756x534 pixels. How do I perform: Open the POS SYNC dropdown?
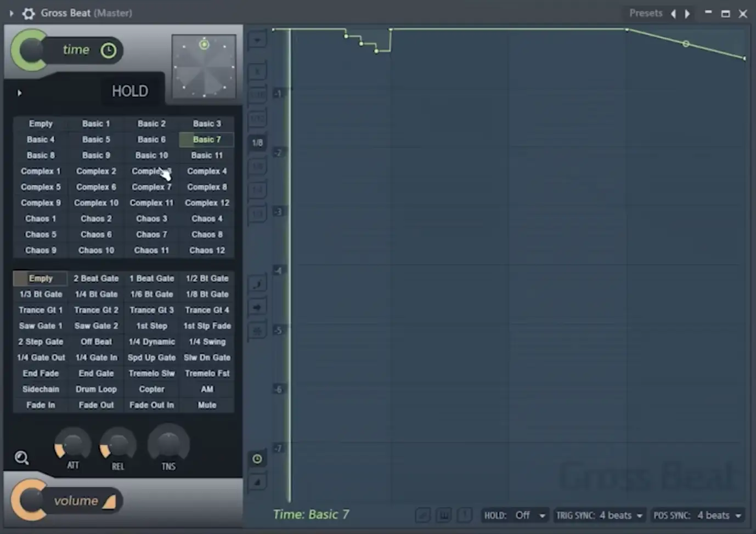coord(697,515)
